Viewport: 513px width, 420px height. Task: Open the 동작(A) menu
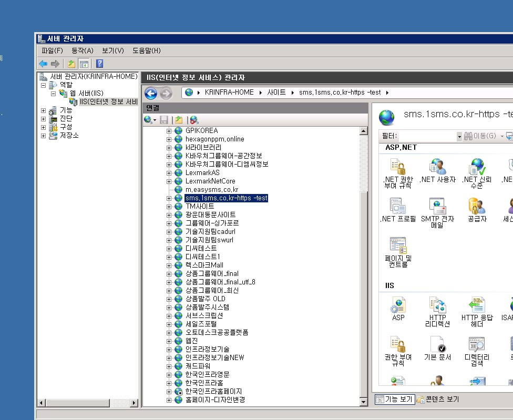[x=82, y=50]
